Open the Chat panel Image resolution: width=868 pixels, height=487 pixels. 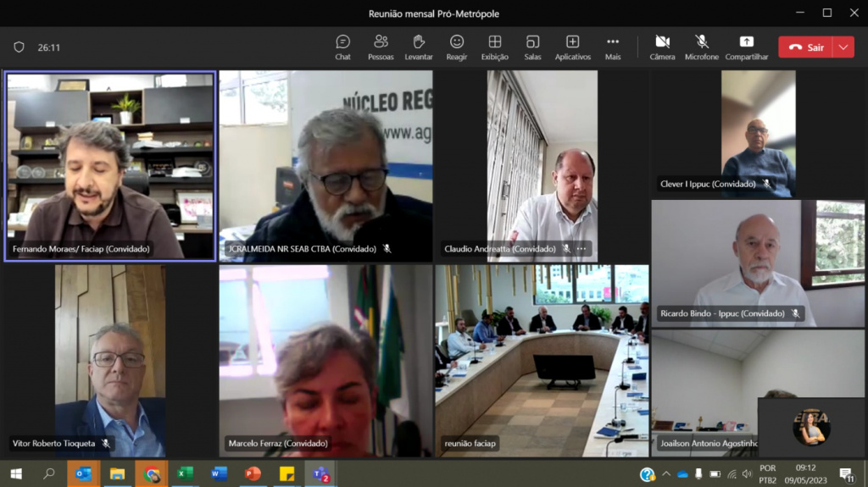342,47
